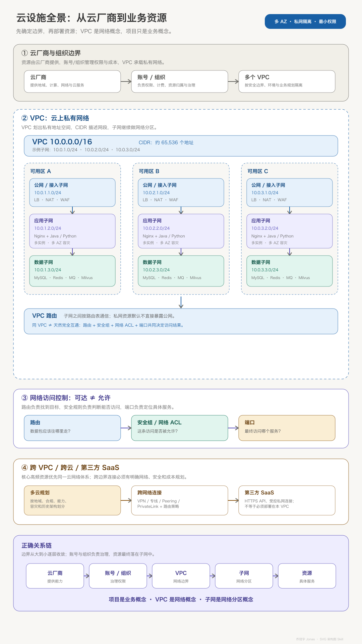362x644 pixels.
Task: Select the 路由 card asking "数据包应该往哪里走？"
Action: (x=72, y=428)
